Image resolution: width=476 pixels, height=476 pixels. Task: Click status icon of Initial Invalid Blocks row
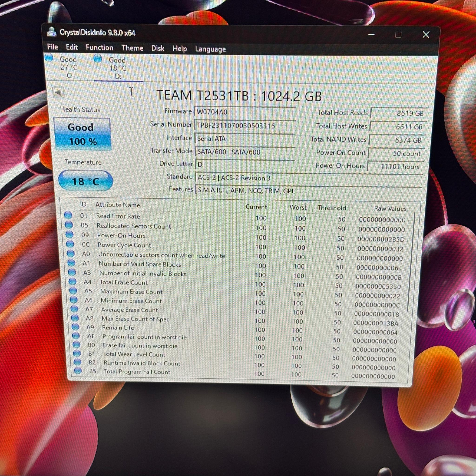coord(72,272)
